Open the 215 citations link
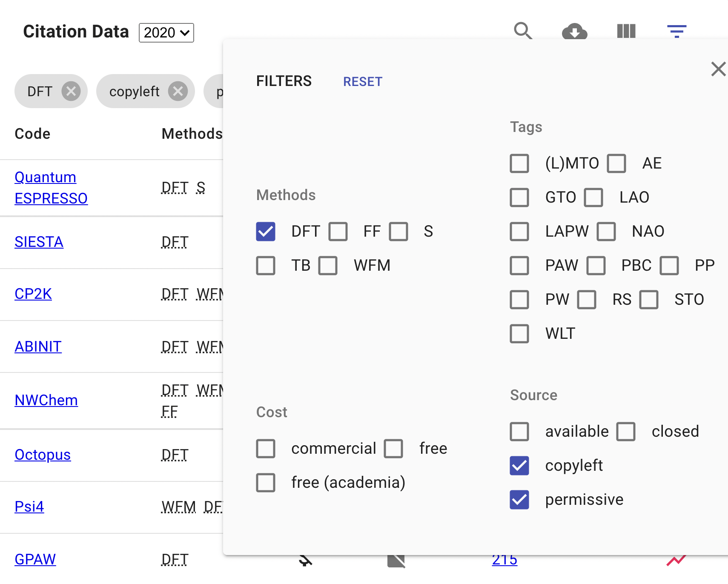The height and width of the screenshot is (584, 728). click(x=504, y=560)
